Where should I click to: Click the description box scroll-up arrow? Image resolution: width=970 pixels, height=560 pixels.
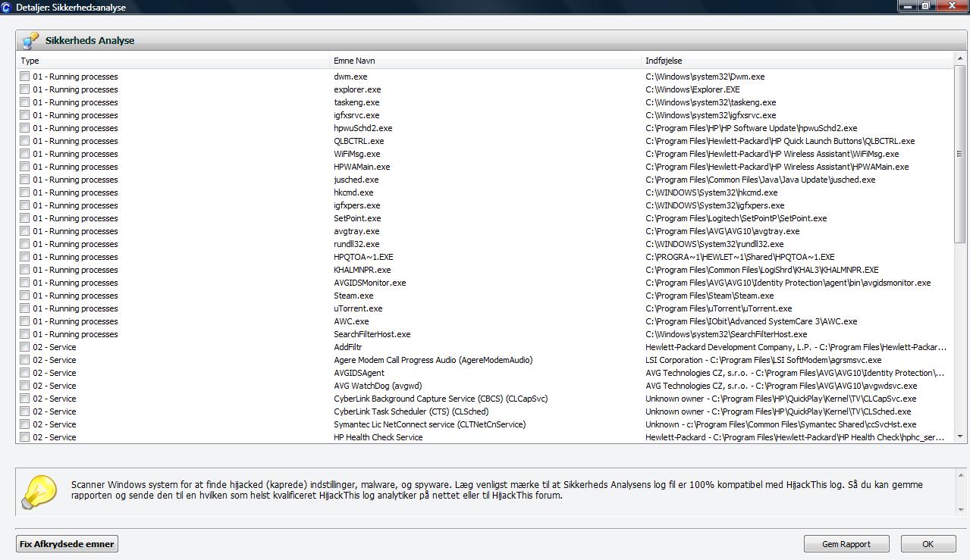(959, 475)
